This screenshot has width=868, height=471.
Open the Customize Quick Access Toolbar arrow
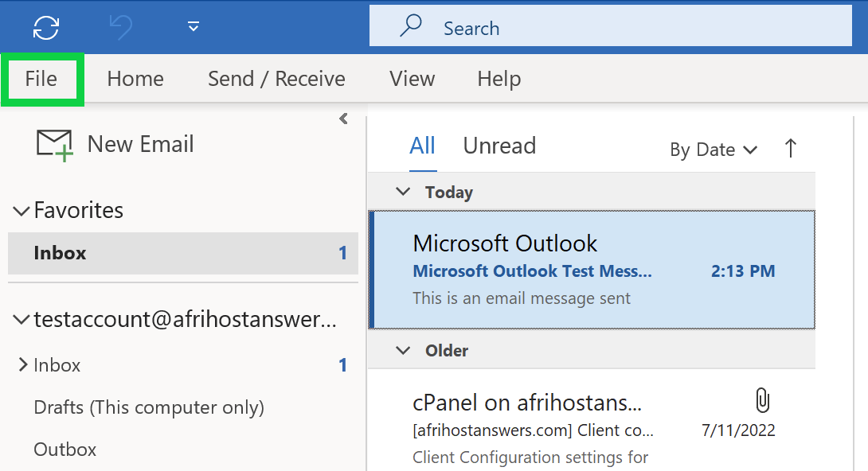tap(193, 28)
